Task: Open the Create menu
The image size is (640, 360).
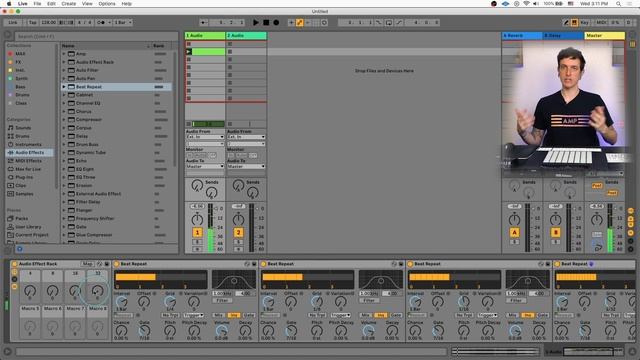Action: coord(69,4)
